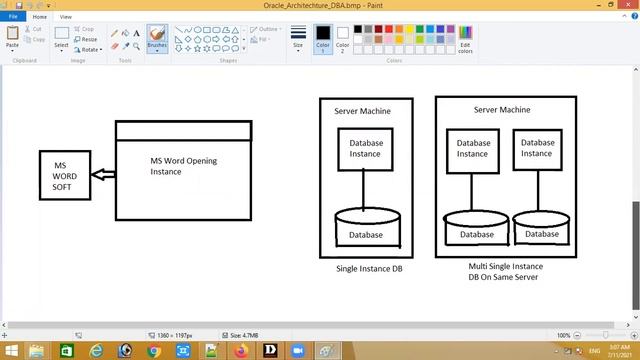This screenshot has width=640, height=360.
Task: Click the Paint Help icon
Action: click(x=635, y=16)
